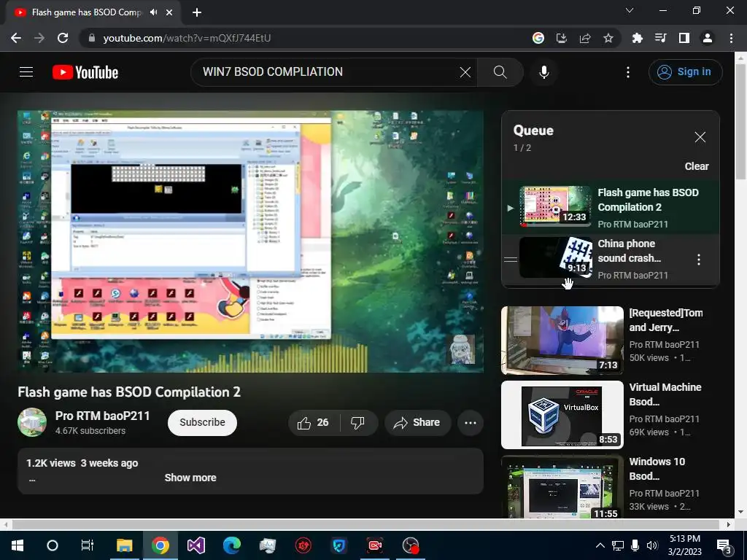Image resolution: width=747 pixels, height=560 pixels.
Task: Open Pro RTM baoP211 channel name link
Action: pos(102,416)
